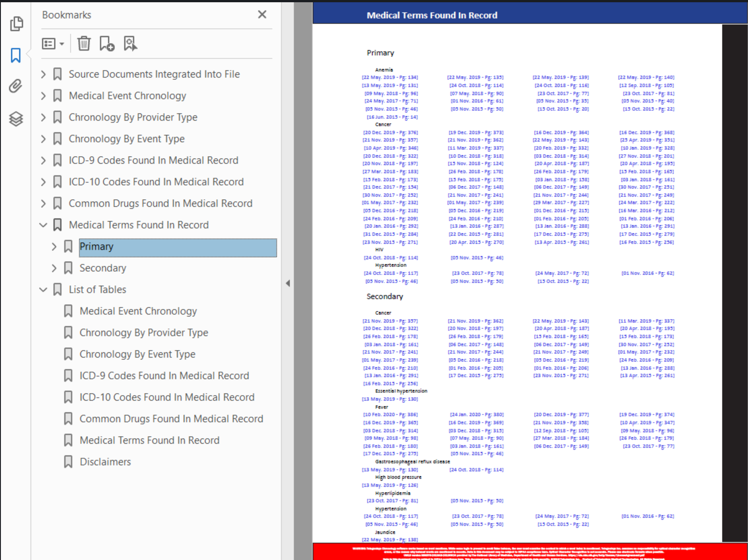Click bookmark icon beside Primary
The height and width of the screenshot is (560, 748).
coord(68,246)
